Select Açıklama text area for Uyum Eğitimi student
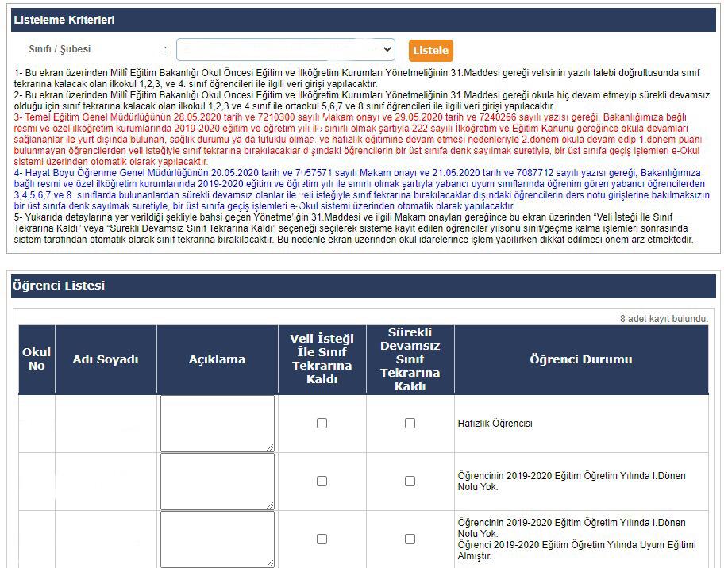This screenshot has height=568, width=728. (x=217, y=539)
